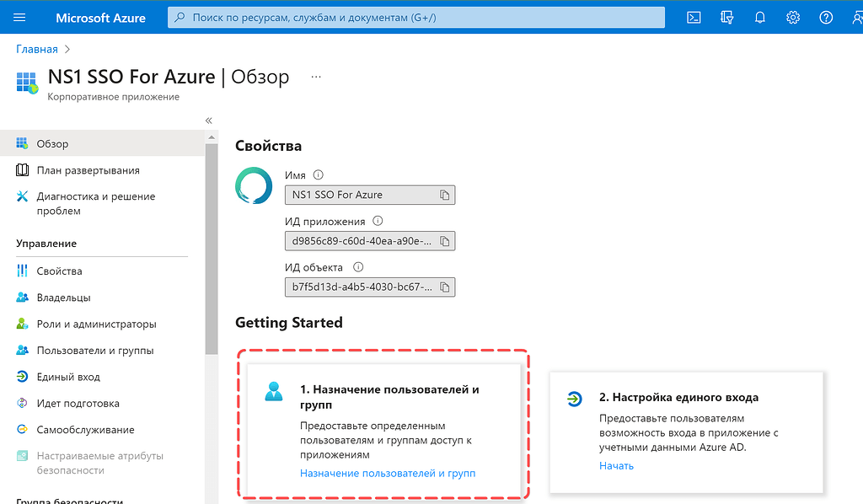Open the portal settings gear
Image resolution: width=863 pixels, height=504 pixels.
792,17
